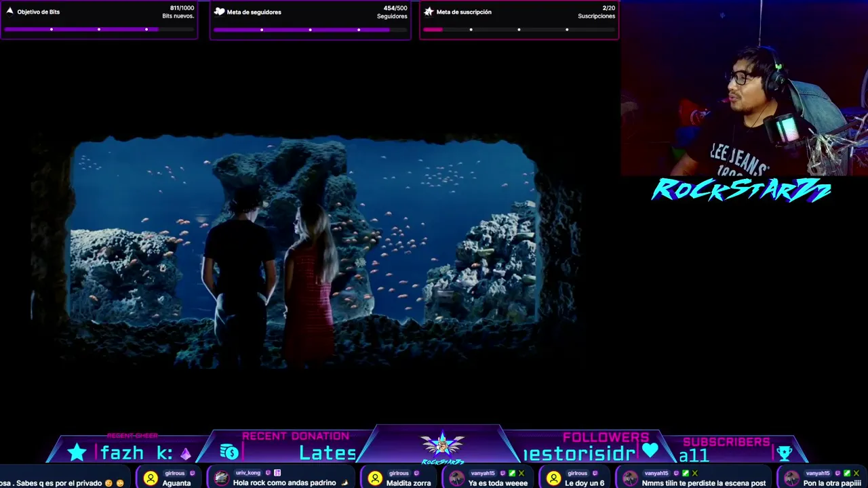Click the 'SUBSCRIBERS' heading in bottom bar
This screenshot has height=488, width=868.
[726, 442]
